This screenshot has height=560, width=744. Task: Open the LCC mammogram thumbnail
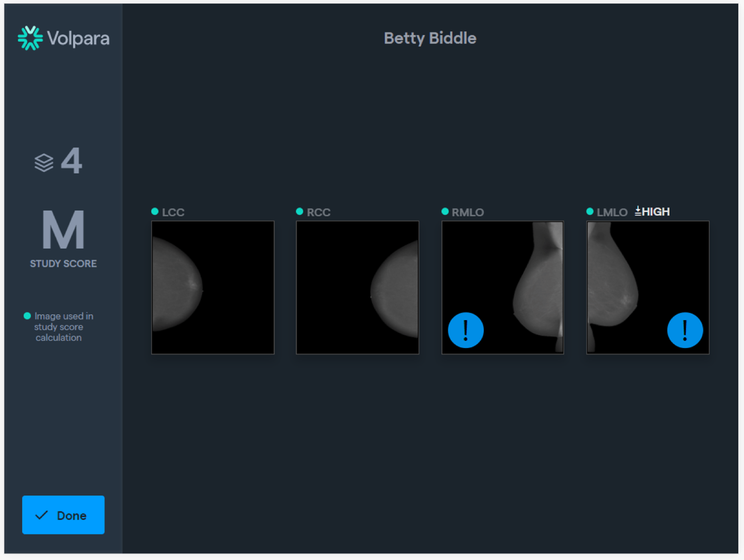pyautogui.click(x=212, y=287)
